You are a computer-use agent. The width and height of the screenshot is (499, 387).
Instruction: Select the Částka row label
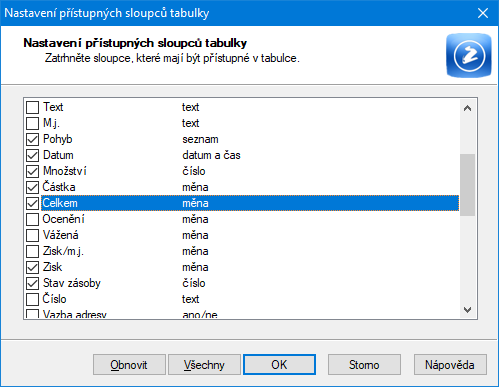pos(59,187)
